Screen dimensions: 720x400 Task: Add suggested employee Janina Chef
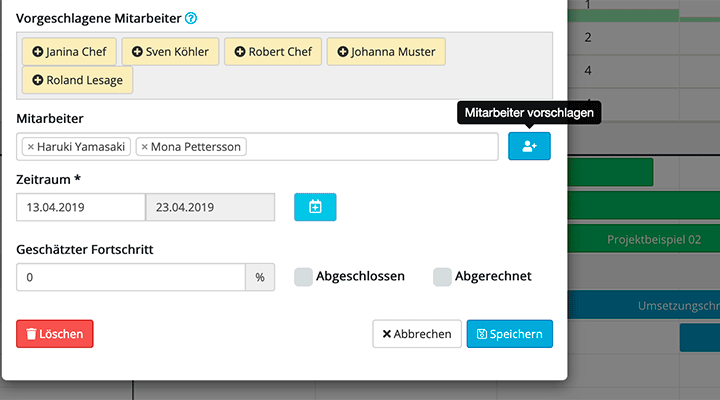(68, 52)
